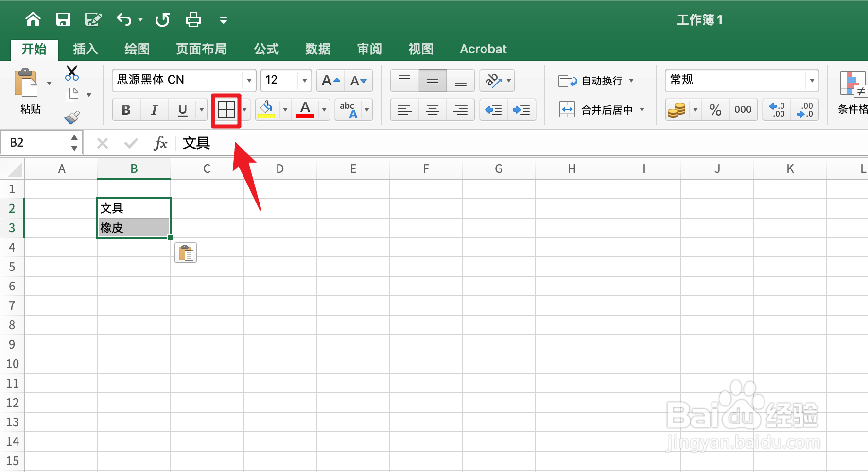This screenshot has height=472, width=868.
Task: Apply percent style
Action: [715, 110]
